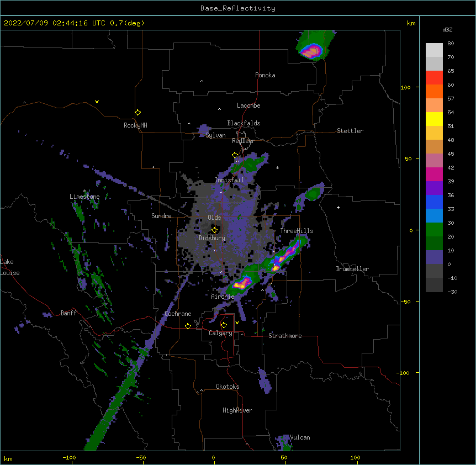Click the ThreeHills label

click(x=297, y=231)
